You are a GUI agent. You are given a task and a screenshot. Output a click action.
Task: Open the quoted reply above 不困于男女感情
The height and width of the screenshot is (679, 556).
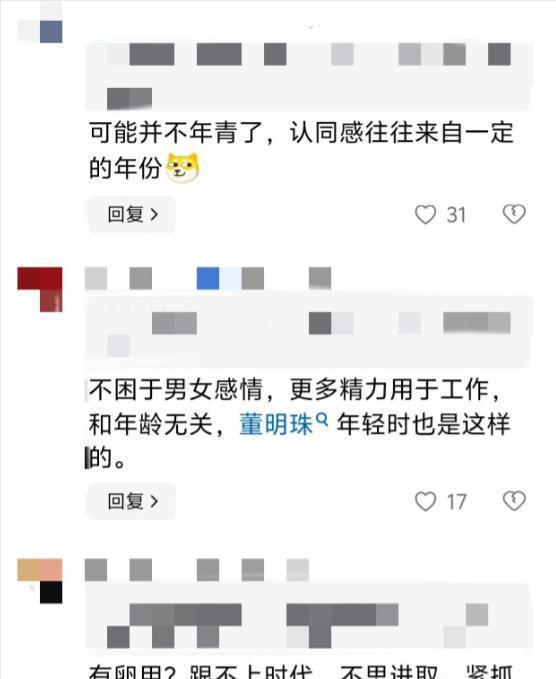pos(308,332)
